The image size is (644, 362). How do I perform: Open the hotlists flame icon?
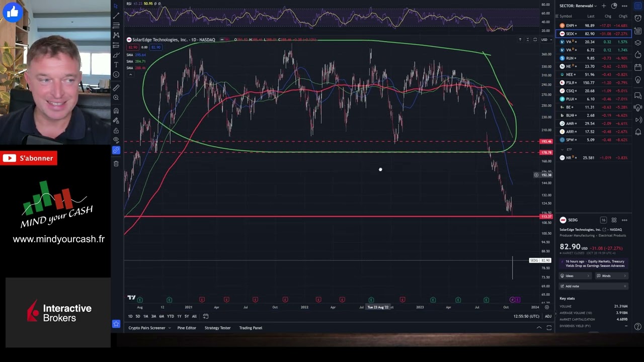coord(638,55)
